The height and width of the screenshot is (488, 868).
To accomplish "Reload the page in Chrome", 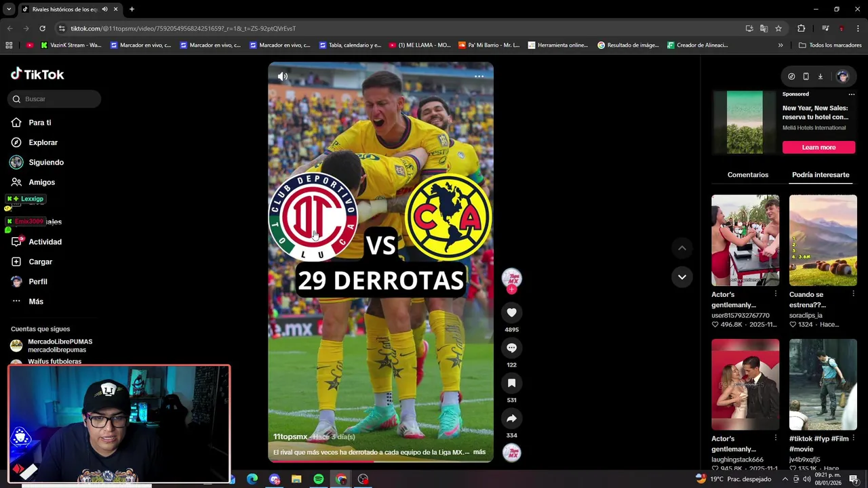I will 42,28.
